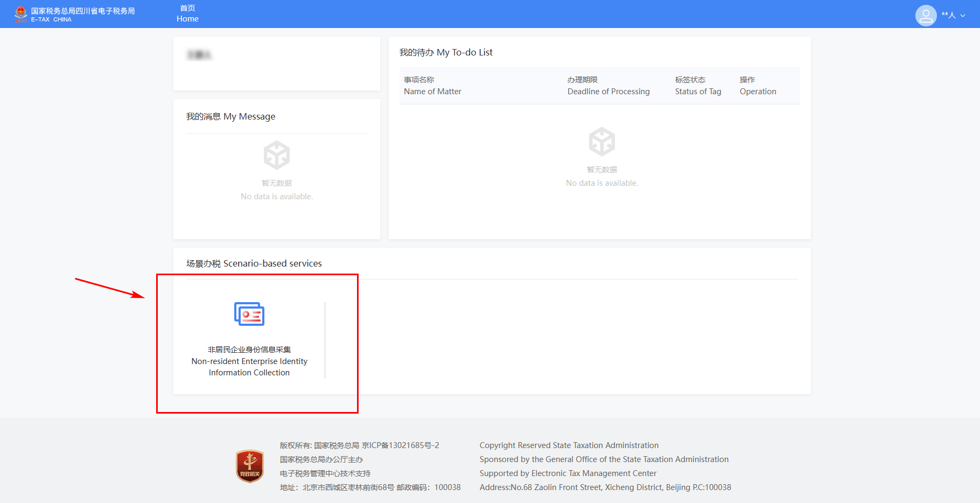This screenshot has height=503, width=980.
Task: Open the Non-resident Enterprise Identity card icon
Action: pos(249,314)
